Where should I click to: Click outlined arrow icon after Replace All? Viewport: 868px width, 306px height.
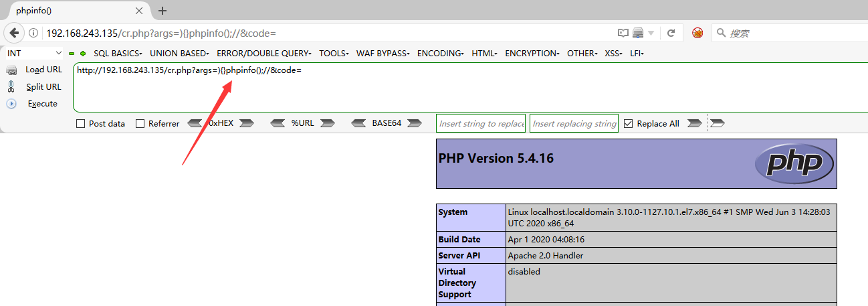coord(717,123)
